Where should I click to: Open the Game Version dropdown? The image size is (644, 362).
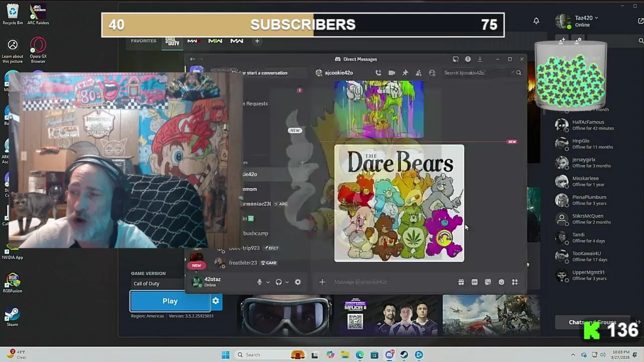click(x=158, y=284)
